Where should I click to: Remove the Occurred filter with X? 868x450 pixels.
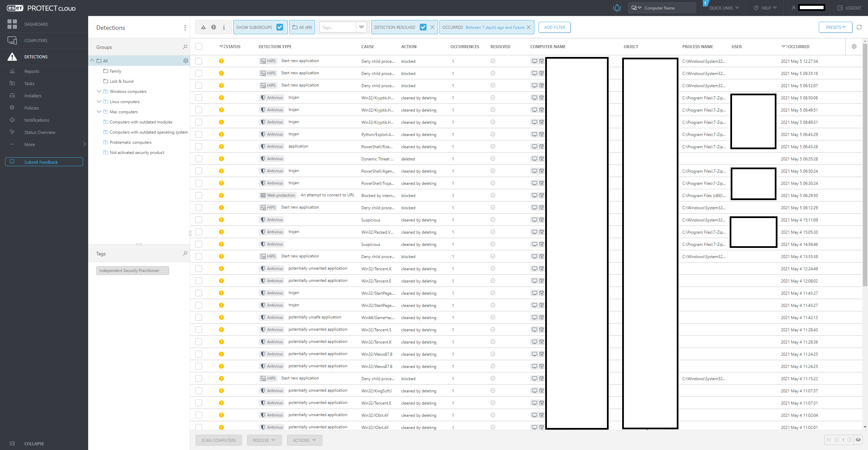(529, 27)
